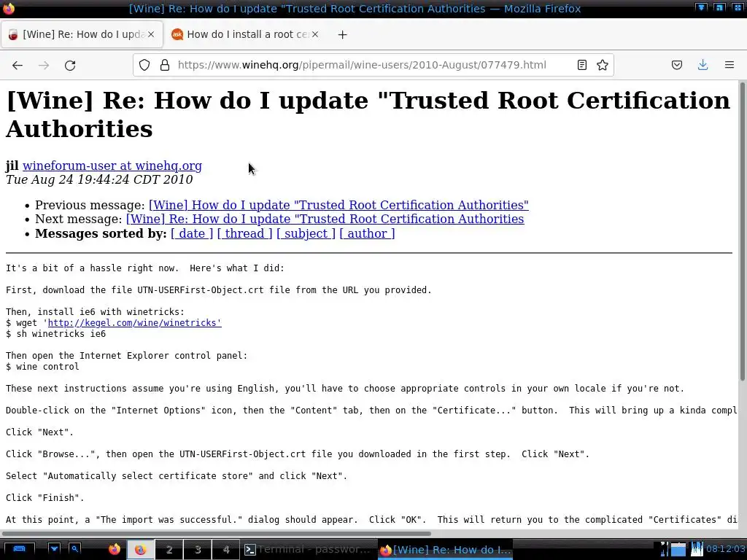Click the forward navigation arrow
The image size is (747, 560).
44,65
